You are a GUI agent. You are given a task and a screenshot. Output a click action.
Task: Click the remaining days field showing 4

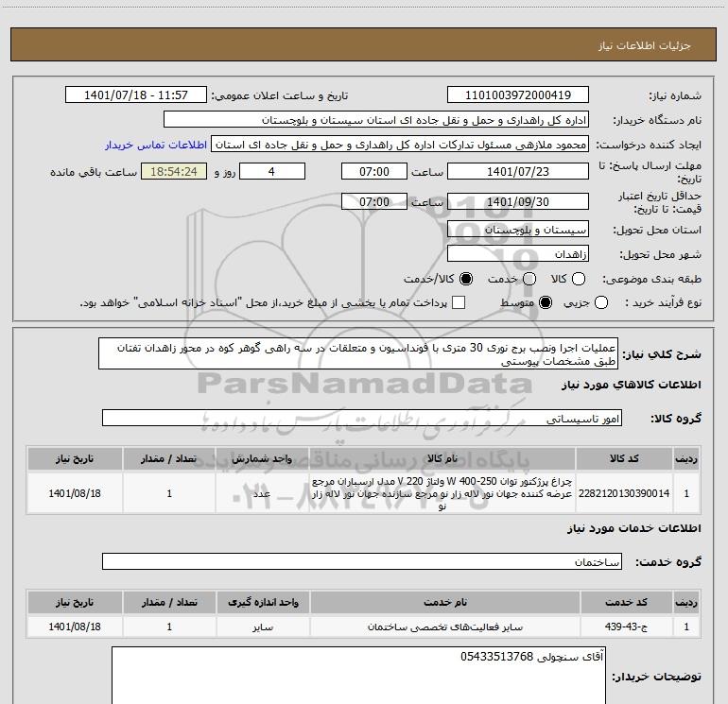pyautogui.click(x=272, y=171)
